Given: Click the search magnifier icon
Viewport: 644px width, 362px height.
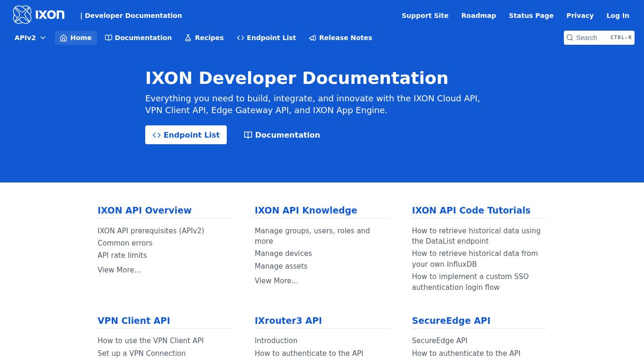Looking at the screenshot, I should tap(570, 38).
